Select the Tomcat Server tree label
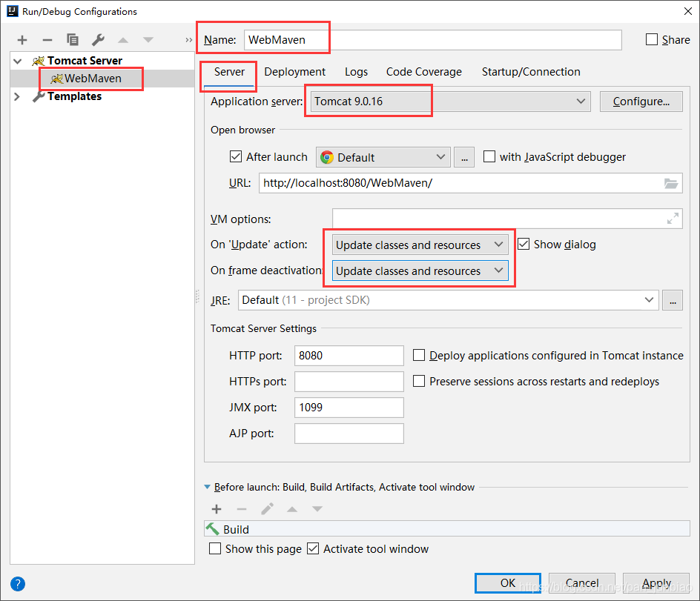Viewport: 700px width, 601px height. pyautogui.click(x=85, y=61)
